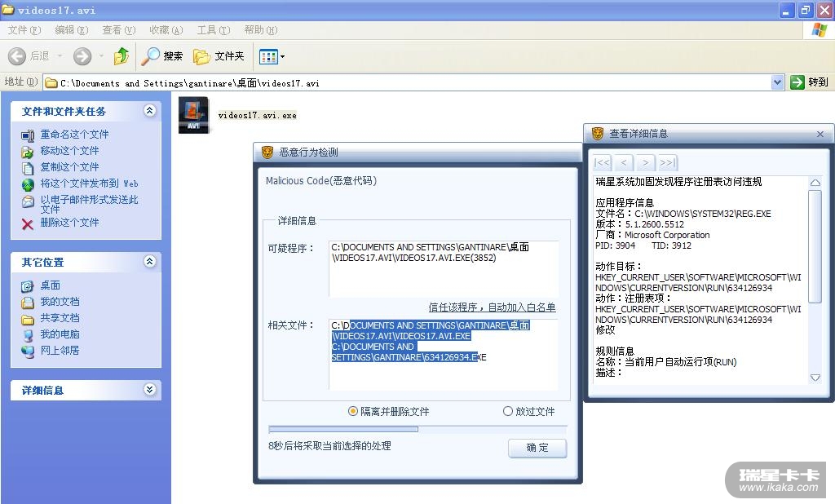Screen dimensions: 835x504
Task: Click the Go (转到) button
Action: (810, 82)
